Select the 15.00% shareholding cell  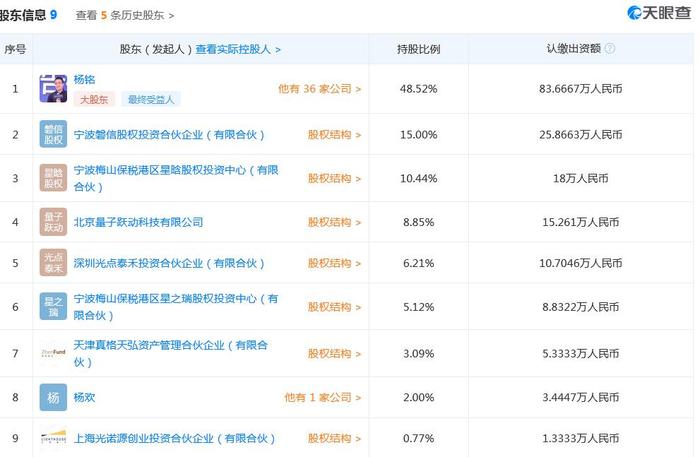pyautogui.click(x=419, y=135)
